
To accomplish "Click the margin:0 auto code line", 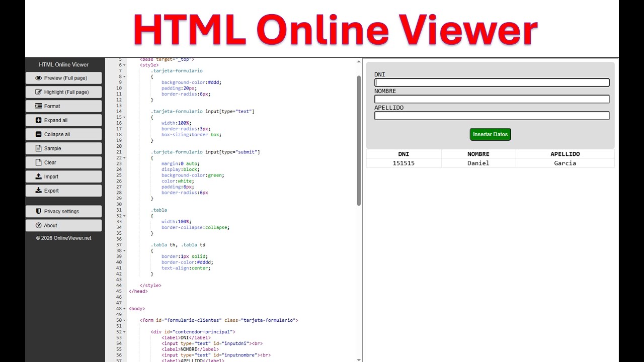I will 180,163.
